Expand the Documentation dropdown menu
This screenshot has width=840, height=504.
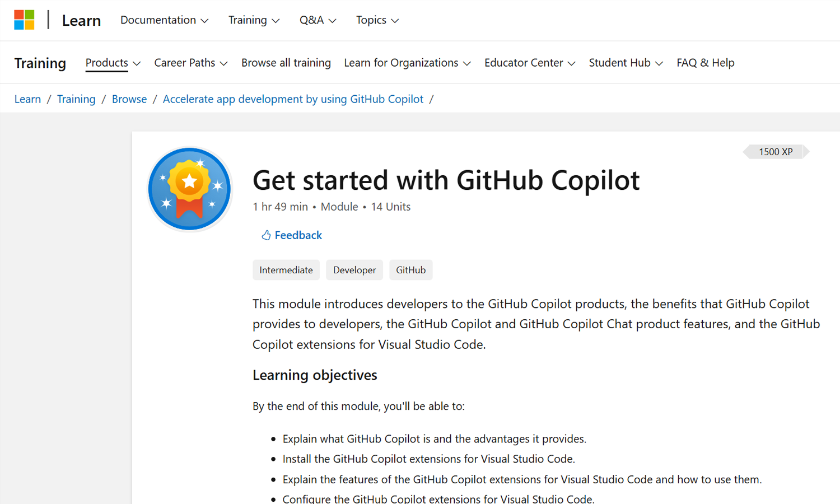[x=164, y=20]
